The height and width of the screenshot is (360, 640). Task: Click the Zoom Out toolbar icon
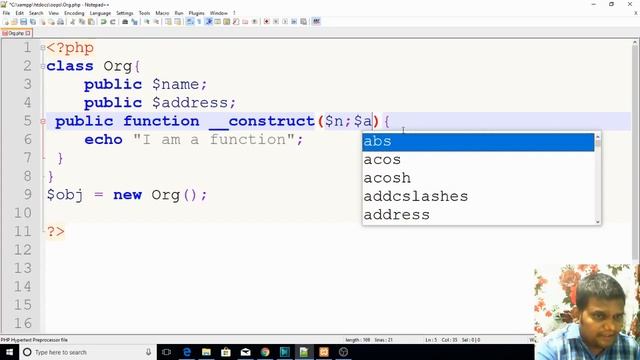tap(156, 22)
